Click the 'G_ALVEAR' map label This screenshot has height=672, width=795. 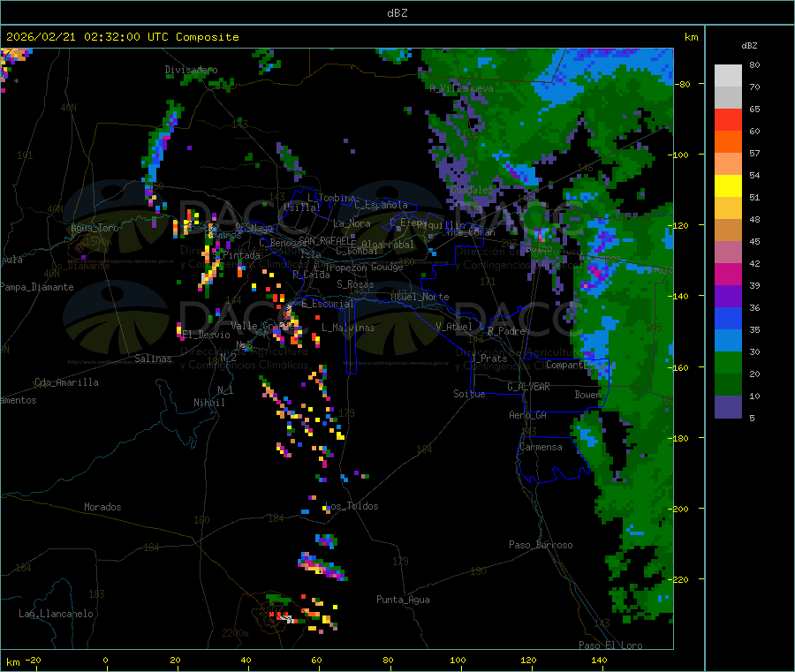[x=528, y=387]
